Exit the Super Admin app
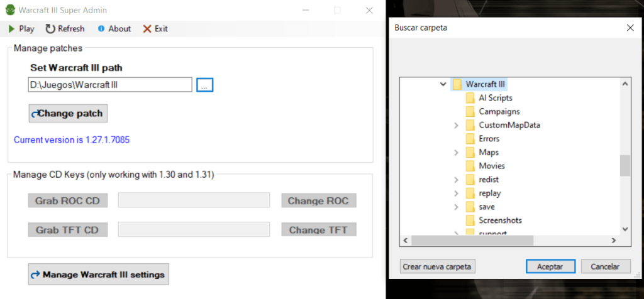The width and height of the screenshot is (644, 299). 155,29
